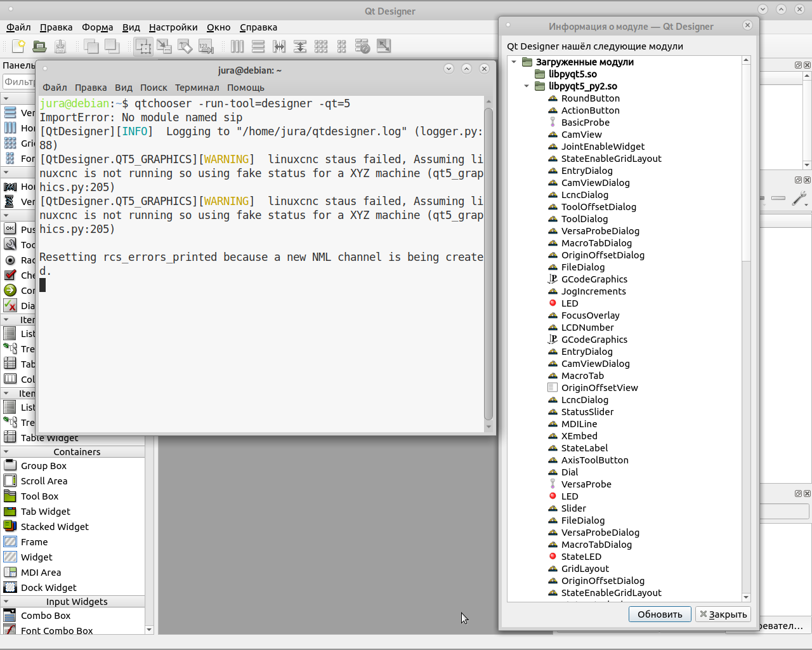This screenshot has height=650, width=812.
Task: Click the Break Layout toolbar icon
Action: pos(363,46)
